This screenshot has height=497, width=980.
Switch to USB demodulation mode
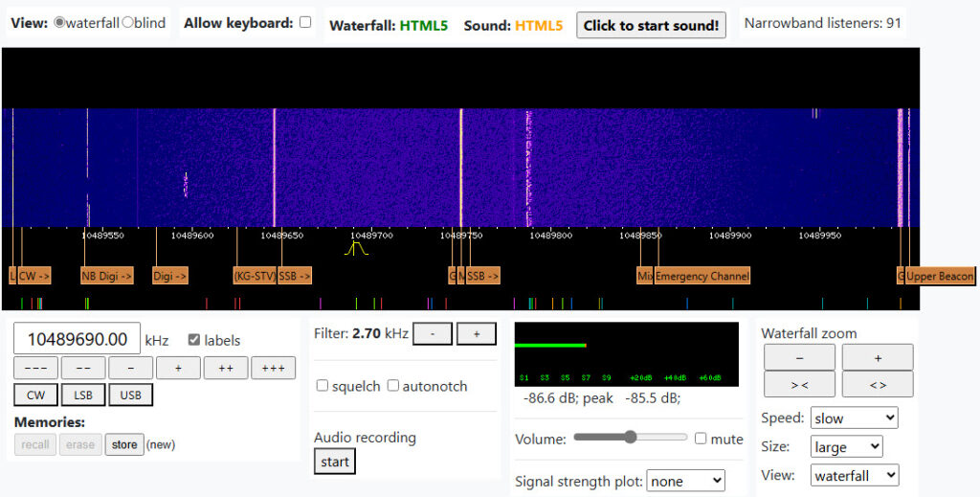130,395
